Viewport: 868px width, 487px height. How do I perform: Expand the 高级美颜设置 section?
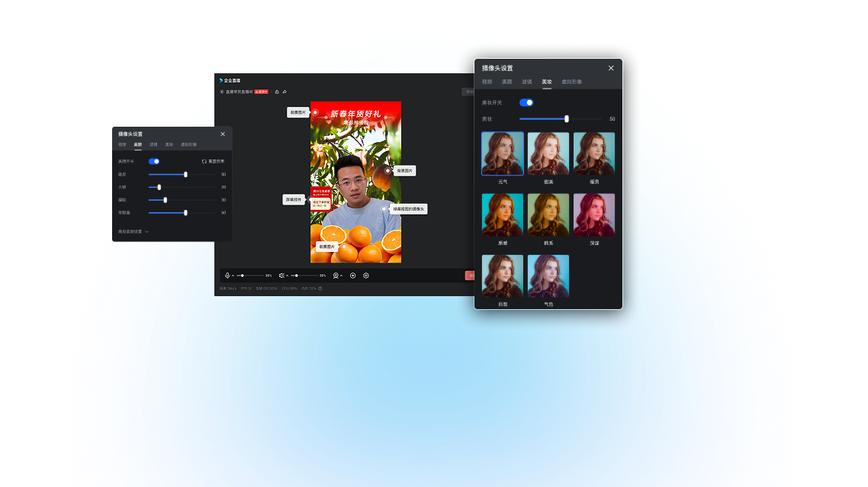133,231
